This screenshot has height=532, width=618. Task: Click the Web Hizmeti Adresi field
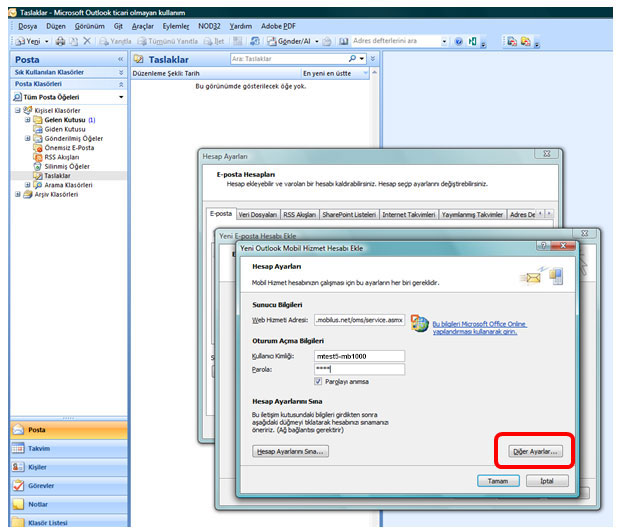359,320
